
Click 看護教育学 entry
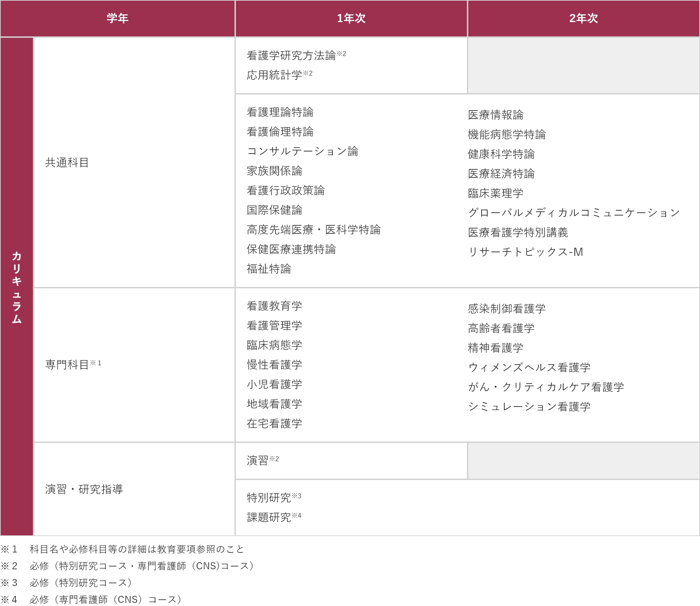click(x=274, y=306)
